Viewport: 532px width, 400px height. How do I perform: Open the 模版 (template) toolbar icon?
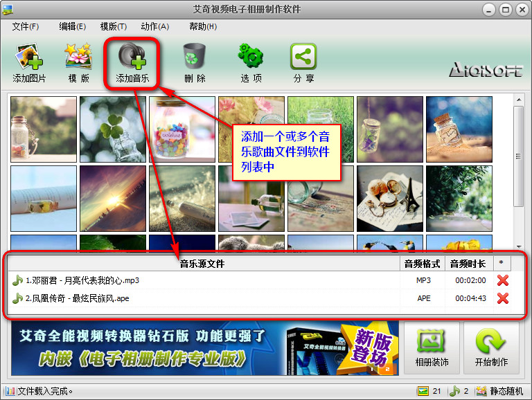click(x=78, y=56)
